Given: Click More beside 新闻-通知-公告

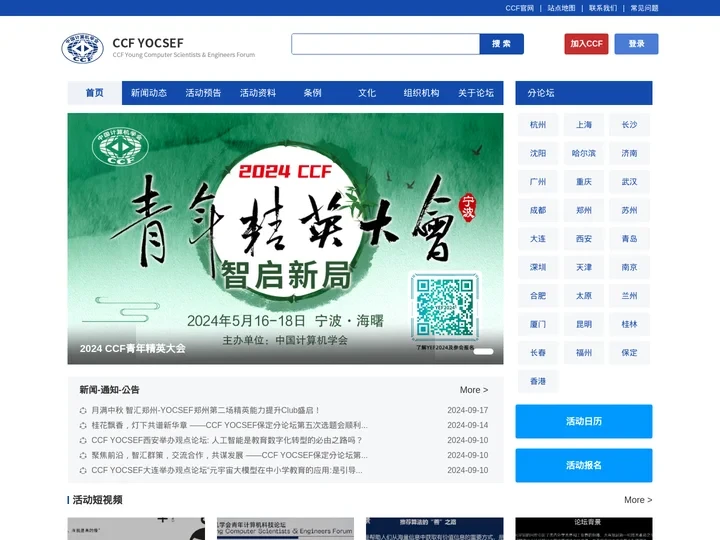Looking at the screenshot, I should (x=474, y=390).
